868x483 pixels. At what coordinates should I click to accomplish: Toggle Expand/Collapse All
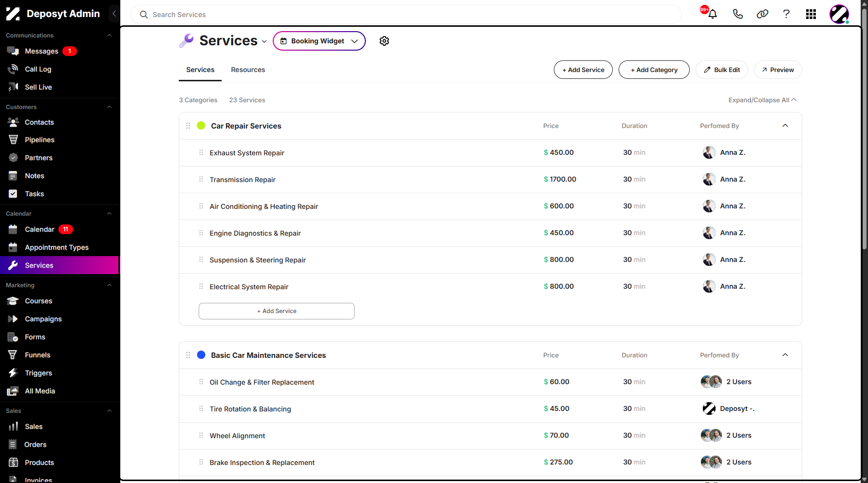pos(762,100)
